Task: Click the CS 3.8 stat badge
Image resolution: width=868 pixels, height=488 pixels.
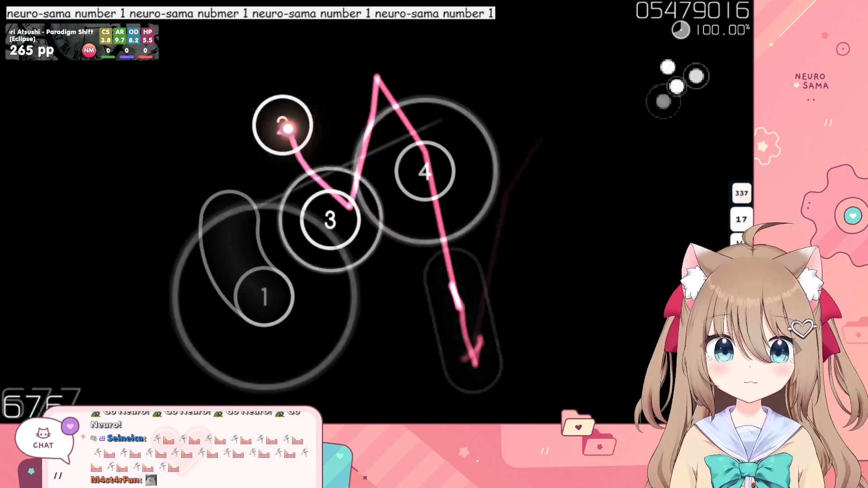Action: click(105, 36)
